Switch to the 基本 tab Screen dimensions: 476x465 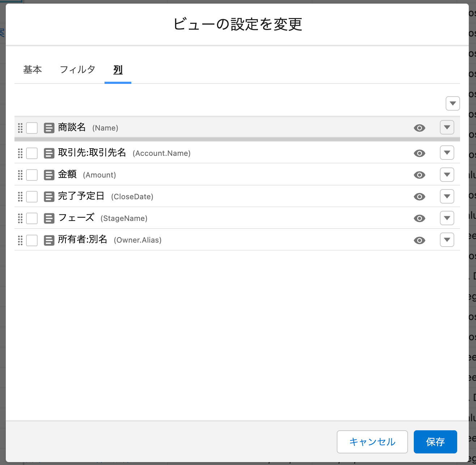[x=33, y=69]
